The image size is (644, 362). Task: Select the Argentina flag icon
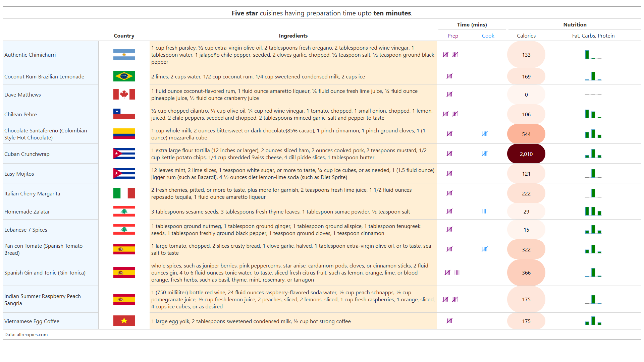[x=124, y=55]
